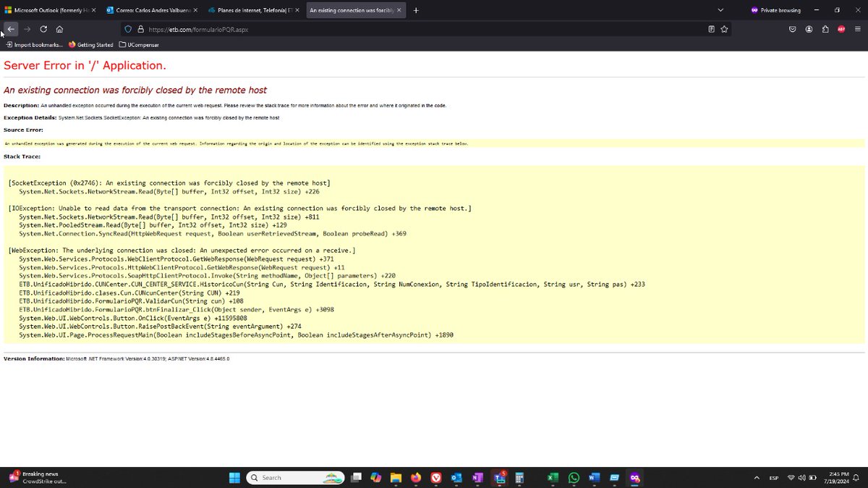868x488 pixels.
Task: Show site padlock connection info
Action: [140, 29]
